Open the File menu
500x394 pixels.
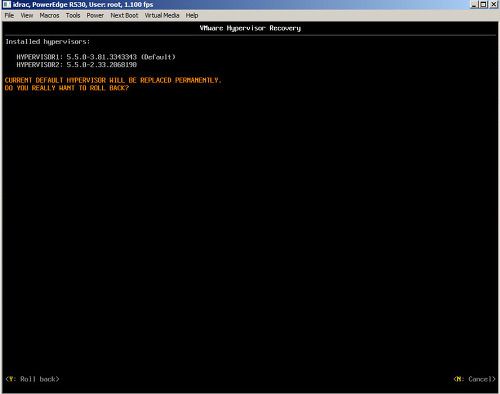point(9,15)
